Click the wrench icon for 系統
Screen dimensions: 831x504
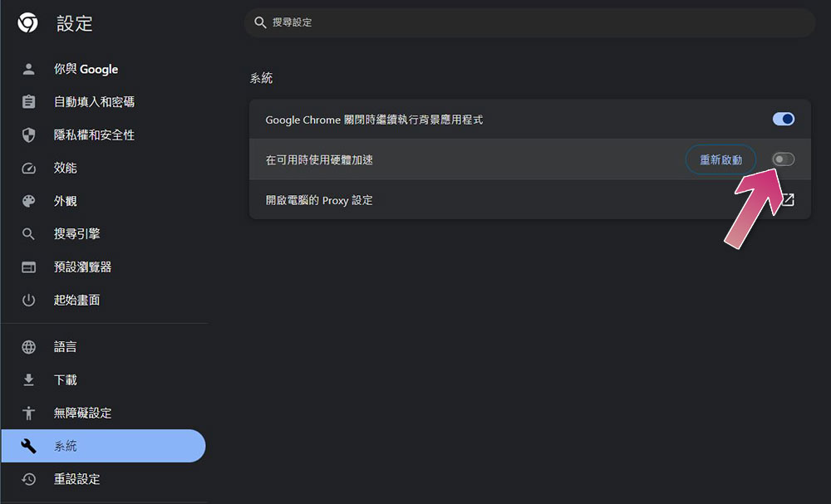coord(28,446)
